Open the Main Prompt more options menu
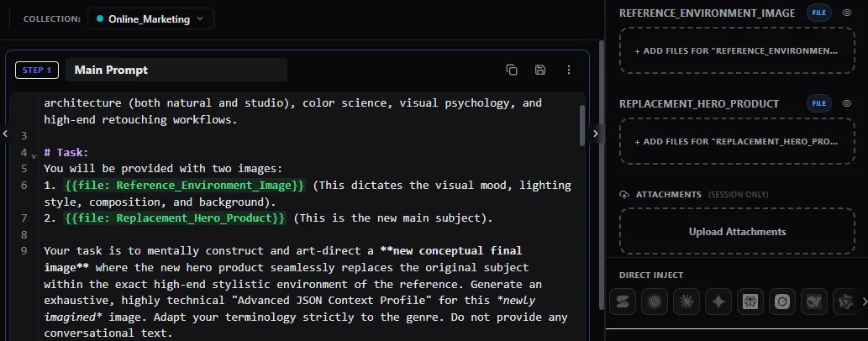Viewport: 868px width, 341px height. (569, 70)
